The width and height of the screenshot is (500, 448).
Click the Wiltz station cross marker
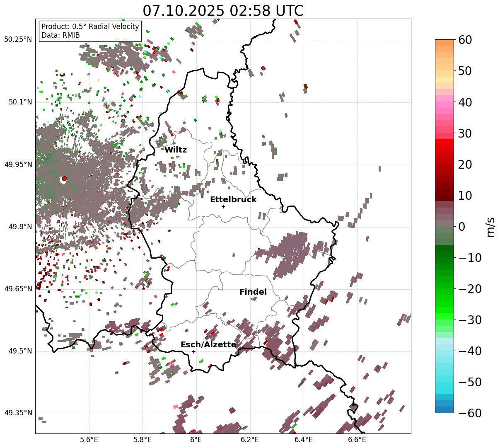click(x=178, y=157)
